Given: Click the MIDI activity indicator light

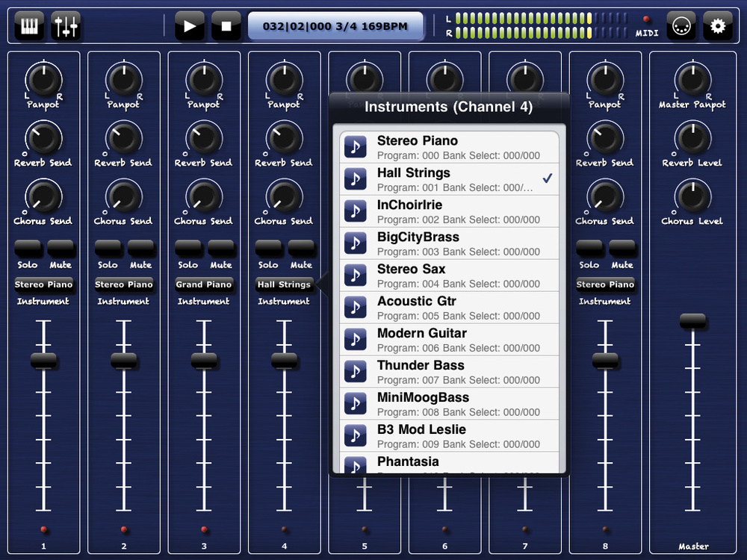Looking at the screenshot, I should [x=647, y=19].
